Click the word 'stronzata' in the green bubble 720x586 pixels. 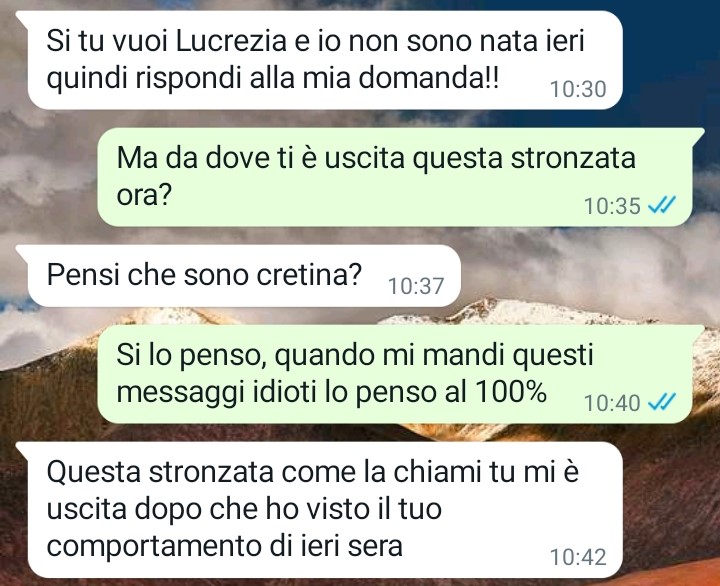click(573, 158)
